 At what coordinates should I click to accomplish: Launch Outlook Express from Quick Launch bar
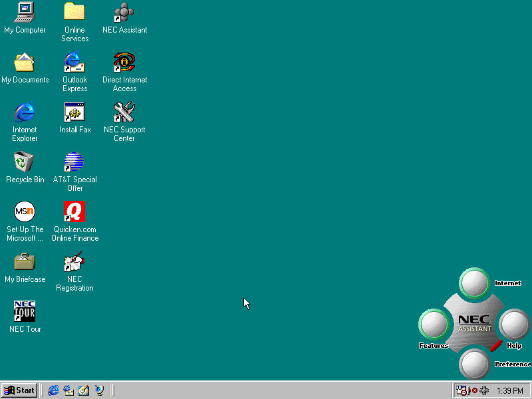(68, 390)
